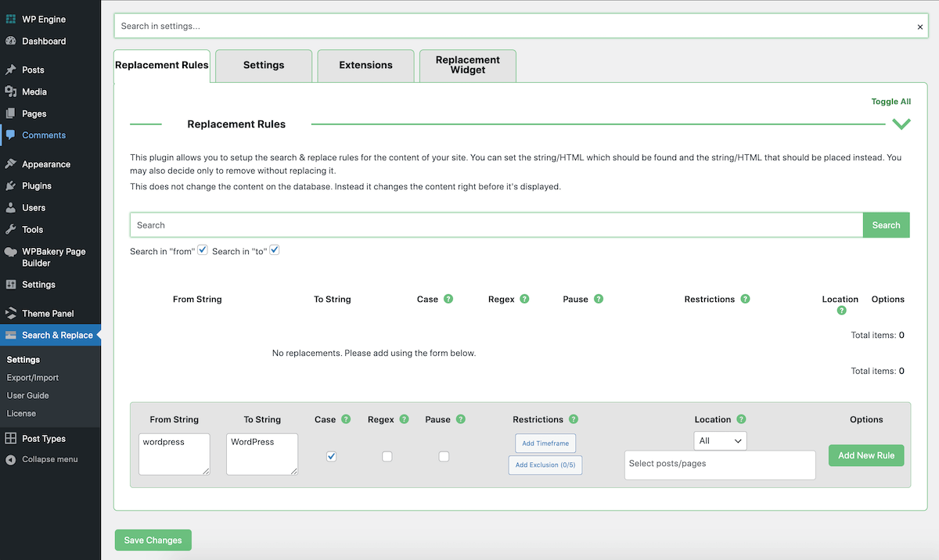This screenshot has height=560, width=939.
Task: Click help icon beside Location in new rule form
Action: pyautogui.click(x=741, y=419)
